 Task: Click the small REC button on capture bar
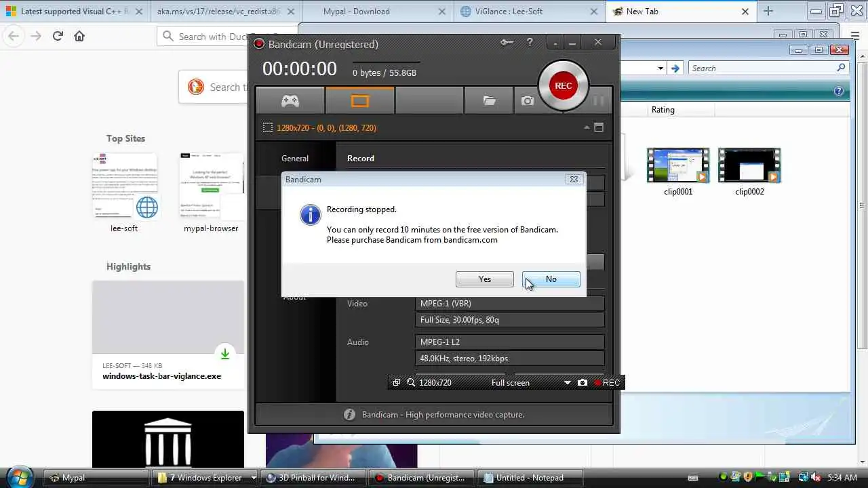607,383
